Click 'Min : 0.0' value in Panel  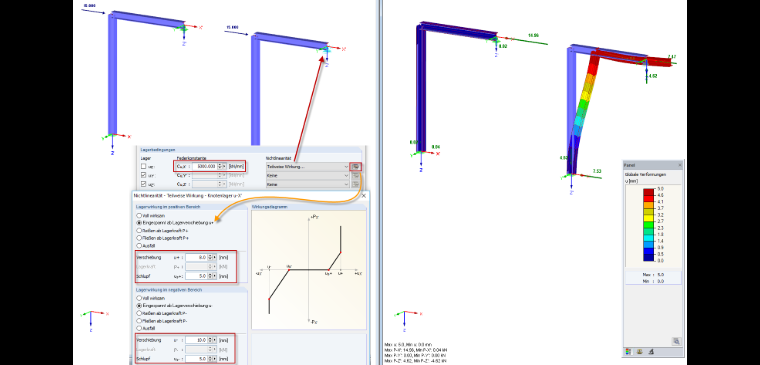pyautogui.click(x=653, y=281)
